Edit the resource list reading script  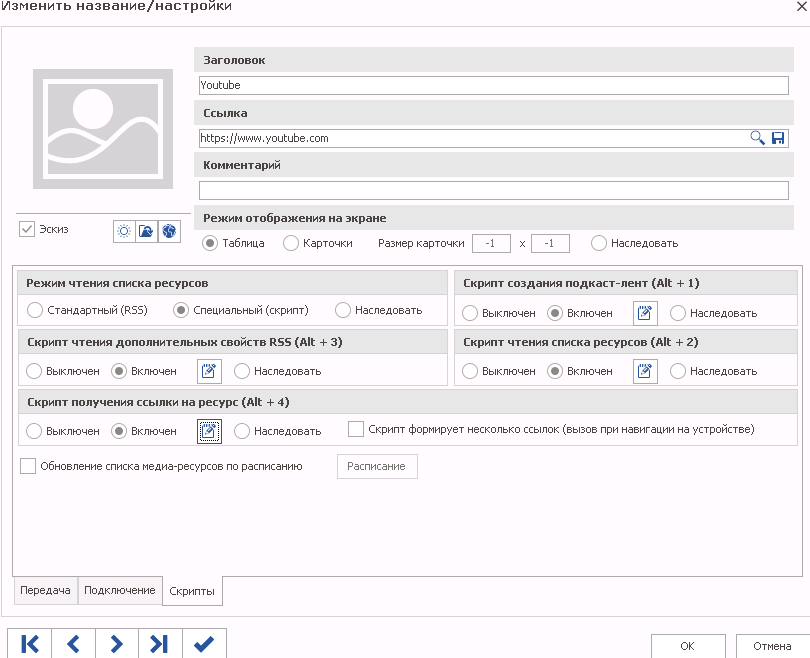pyautogui.click(x=645, y=371)
